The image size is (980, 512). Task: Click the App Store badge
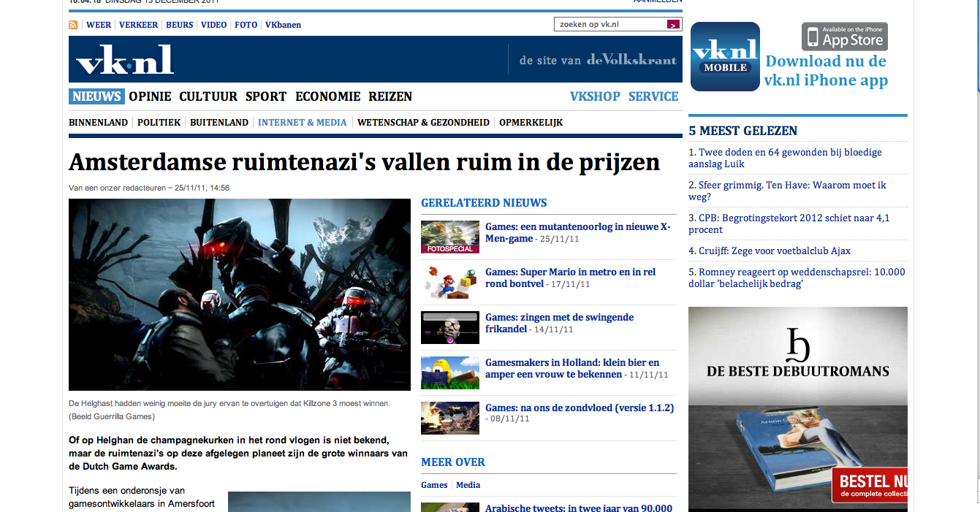845,37
